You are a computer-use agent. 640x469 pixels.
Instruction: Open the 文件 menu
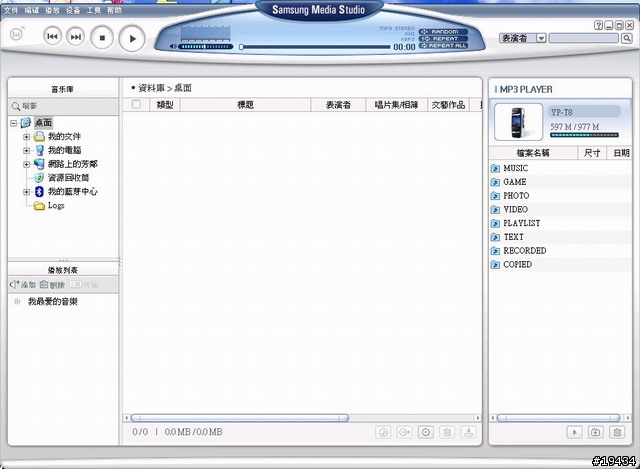11,10
